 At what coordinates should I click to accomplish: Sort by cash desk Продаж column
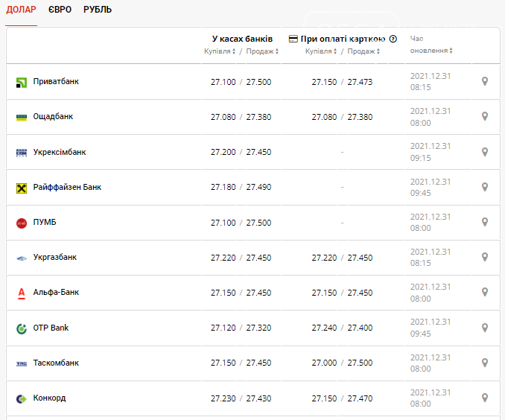[x=262, y=51]
